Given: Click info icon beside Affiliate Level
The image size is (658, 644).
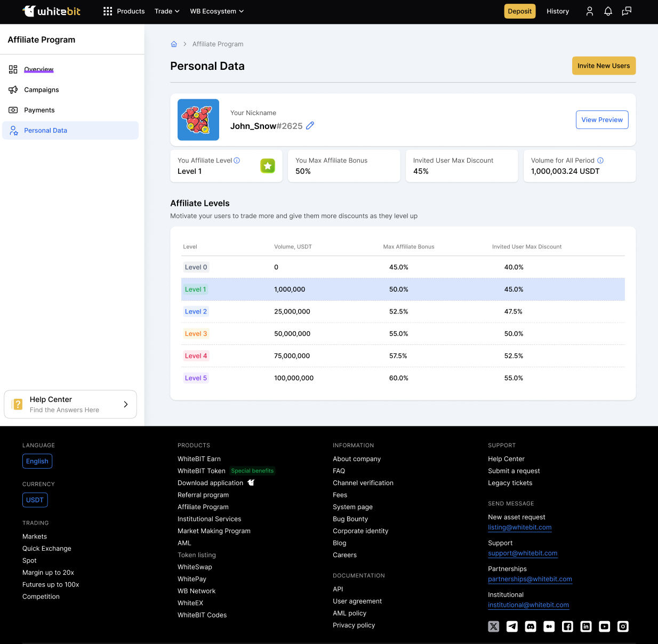Looking at the screenshot, I should pyautogui.click(x=237, y=160).
